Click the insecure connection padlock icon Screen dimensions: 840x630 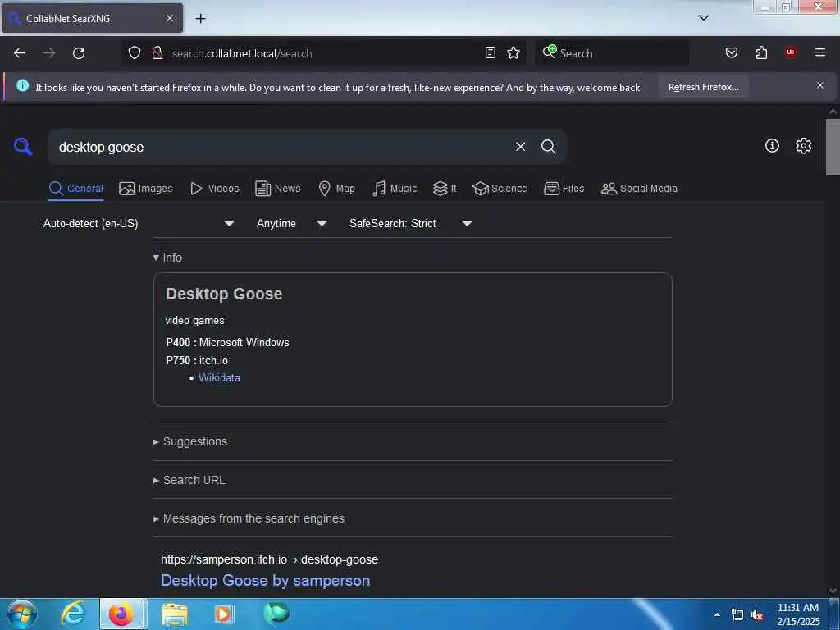(157, 52)
